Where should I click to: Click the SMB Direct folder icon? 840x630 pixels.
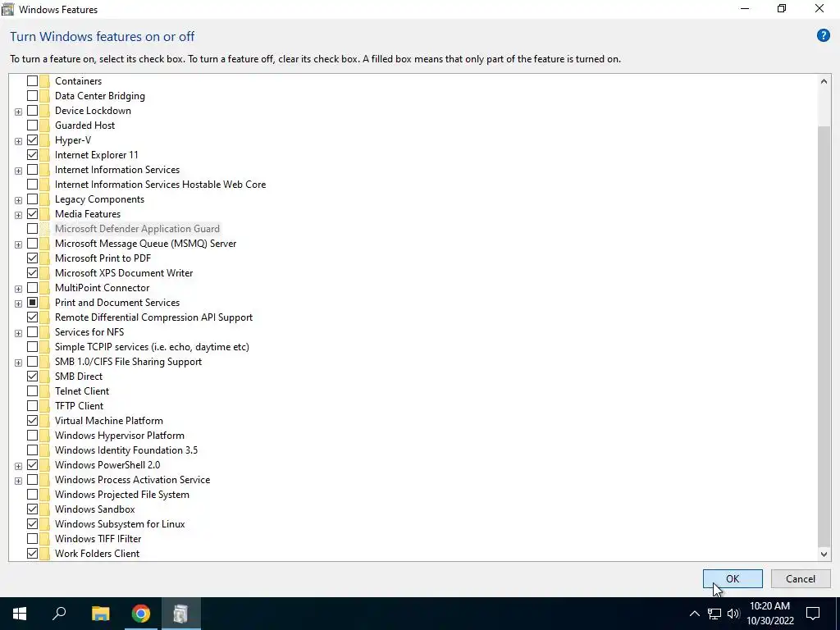[x=44, y=376]
